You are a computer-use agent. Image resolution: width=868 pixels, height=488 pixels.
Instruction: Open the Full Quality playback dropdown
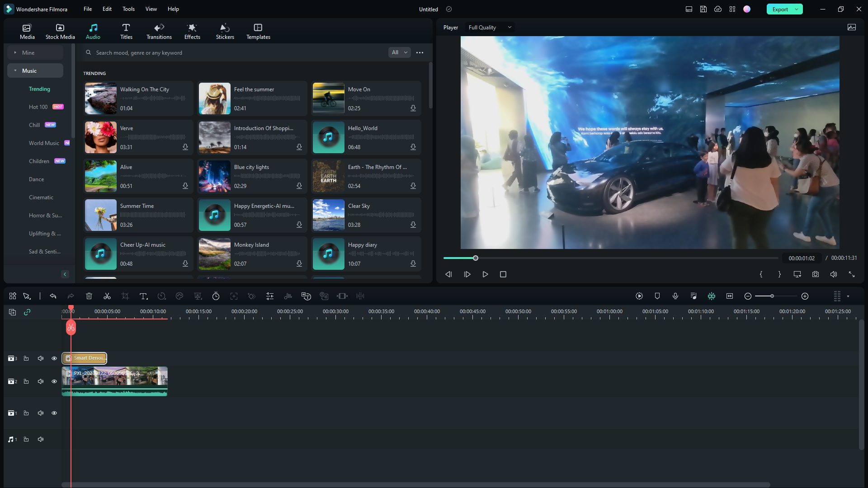pyautogui.click(x=490, y=28)
